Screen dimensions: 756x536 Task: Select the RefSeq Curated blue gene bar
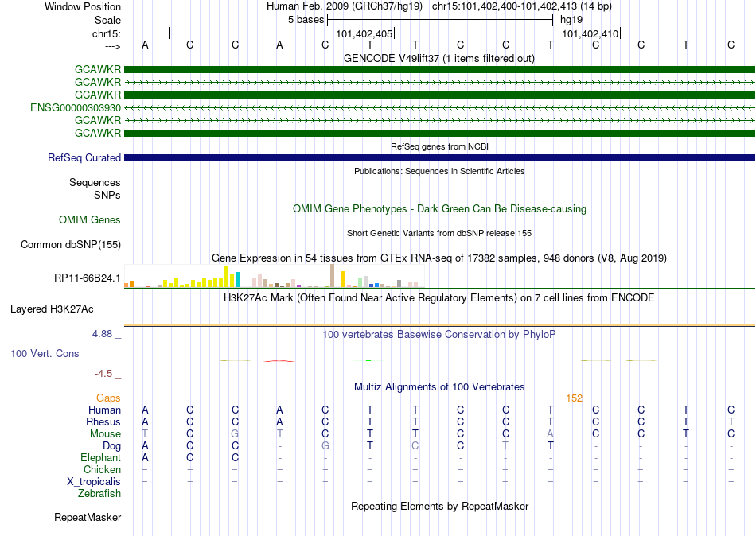(x=439, y=157)
